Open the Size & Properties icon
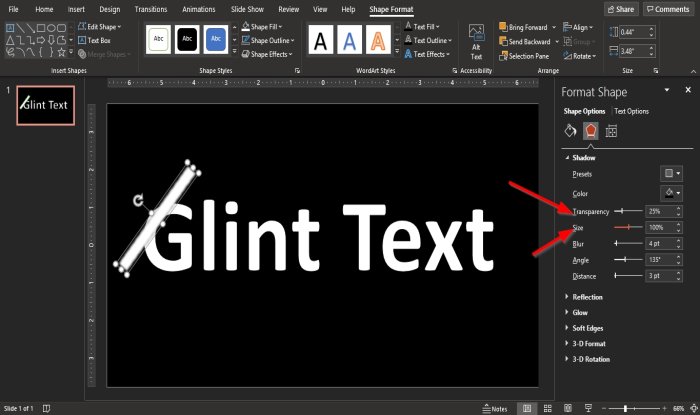Viewport: 700px width, 415px height. click(x=611, y=131)
